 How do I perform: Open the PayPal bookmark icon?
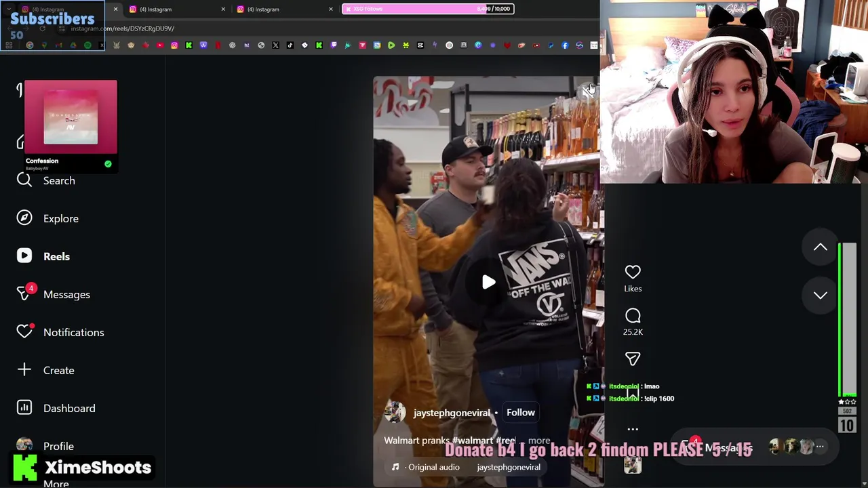pyautogui.click(x=551, y=45)
